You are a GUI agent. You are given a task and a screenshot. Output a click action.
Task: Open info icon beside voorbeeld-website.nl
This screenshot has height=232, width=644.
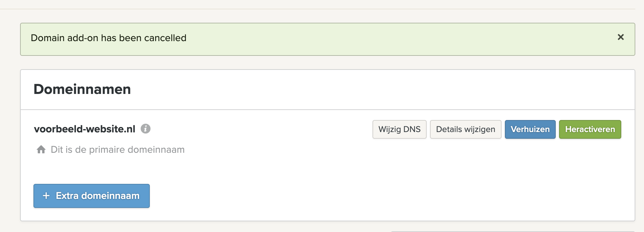(x=145, y=129)
